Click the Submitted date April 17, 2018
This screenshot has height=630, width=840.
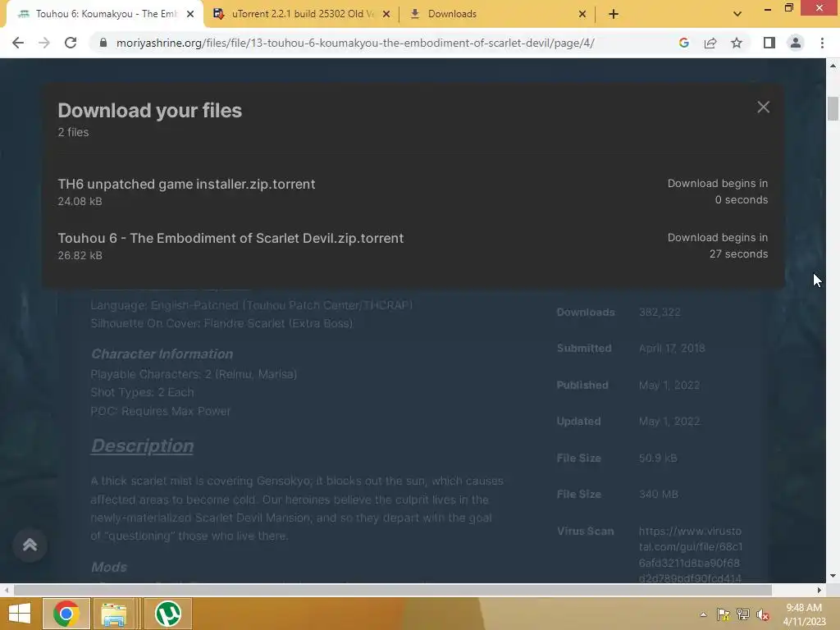pos(672,348)
